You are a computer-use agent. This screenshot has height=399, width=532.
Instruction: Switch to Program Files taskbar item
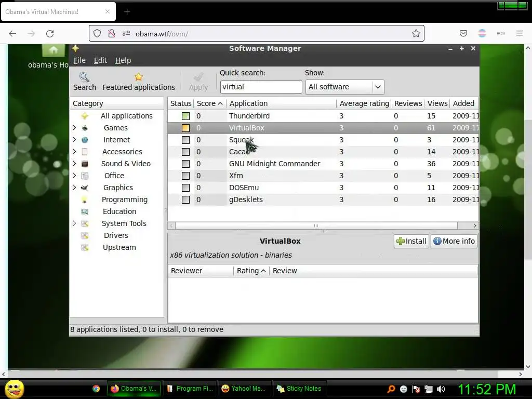click(x=190, y=389)
